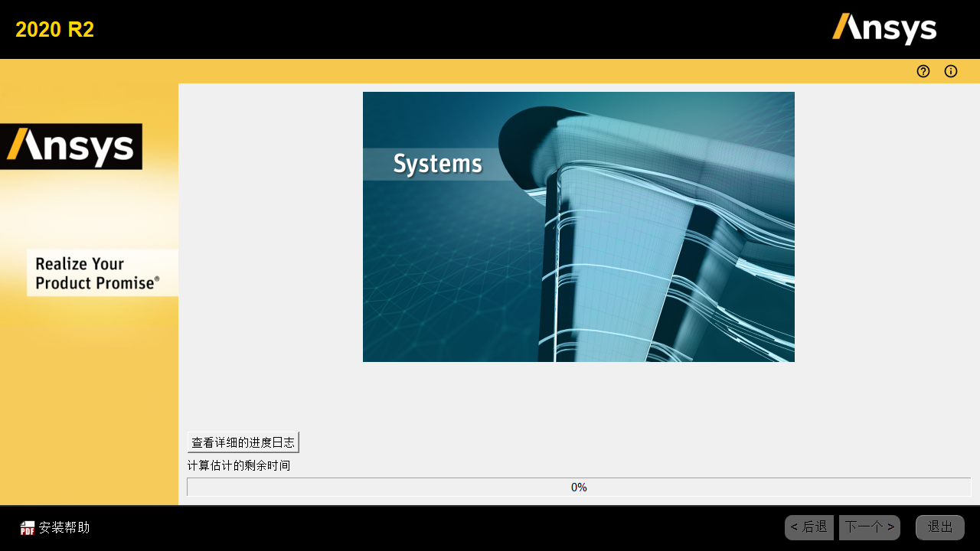Click the PDF icon beside 安装帮助
The height and width of the screenshot is (551, 980).
coord(28,528)
